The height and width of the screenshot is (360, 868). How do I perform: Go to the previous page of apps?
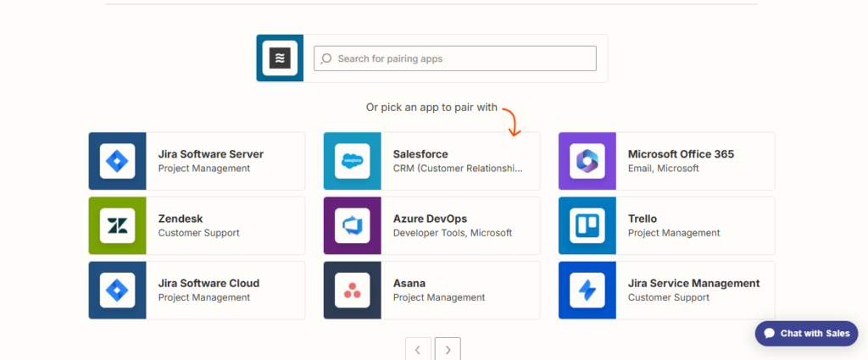(418, 349)
